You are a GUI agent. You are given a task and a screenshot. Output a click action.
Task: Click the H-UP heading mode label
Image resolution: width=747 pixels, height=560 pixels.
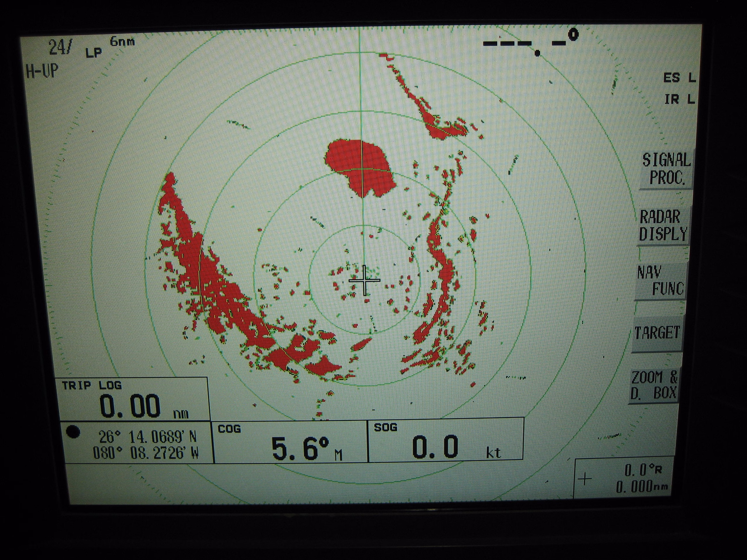(x=42, y=72)
